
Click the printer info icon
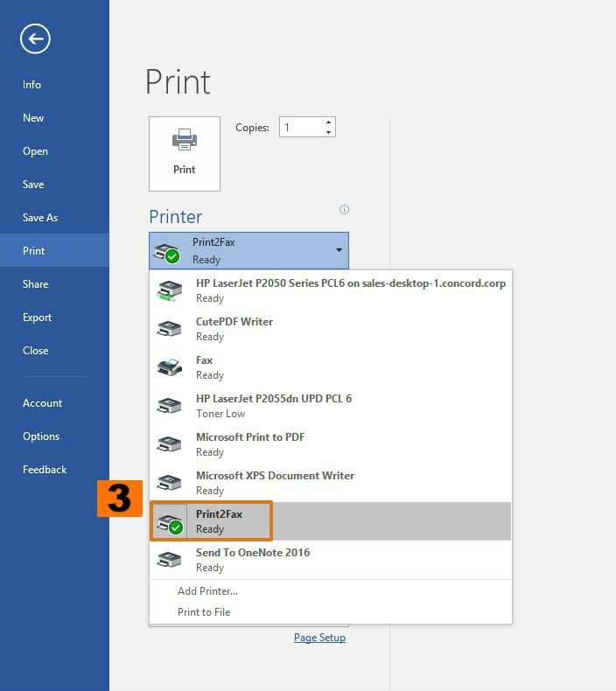coord(344,209)
